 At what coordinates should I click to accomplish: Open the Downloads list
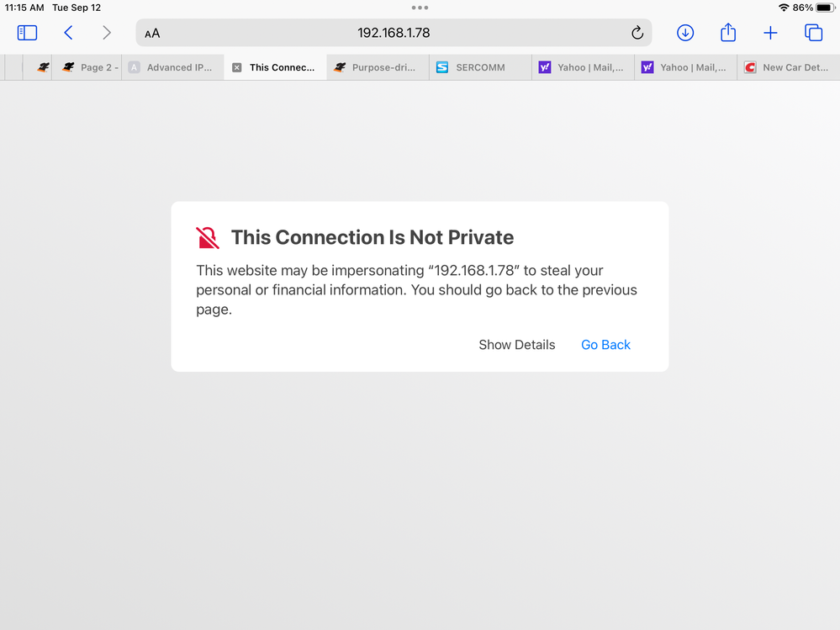click(x=685, y=33)
